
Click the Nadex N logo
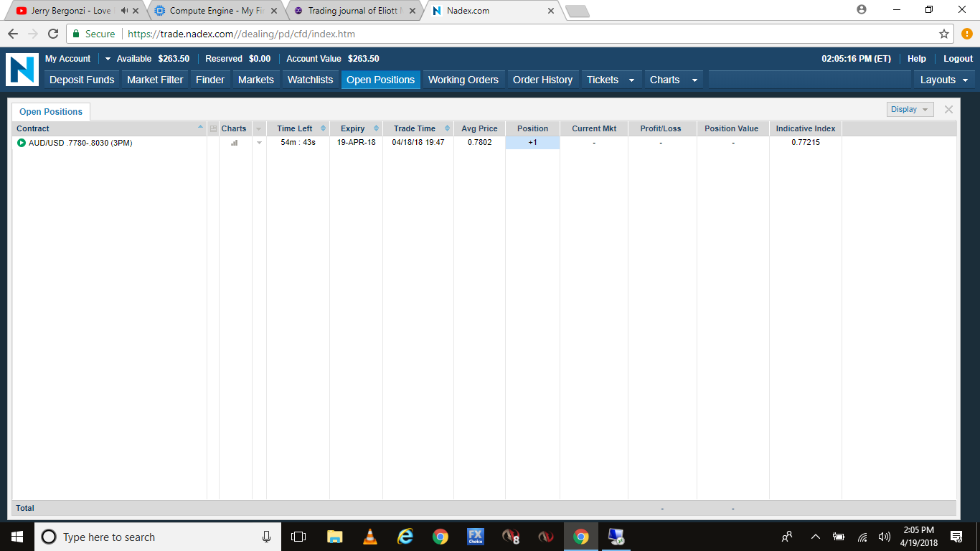22,70
